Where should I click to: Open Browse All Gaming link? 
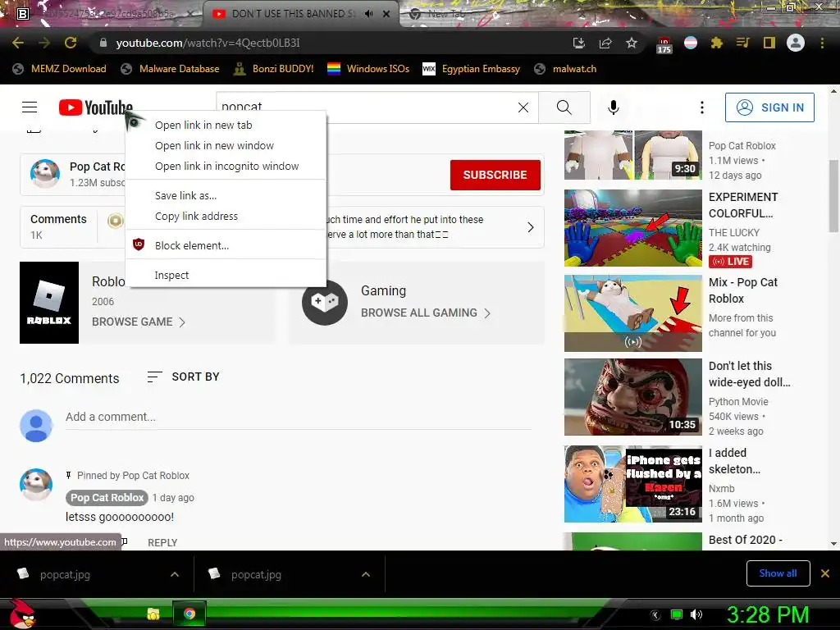426,313
